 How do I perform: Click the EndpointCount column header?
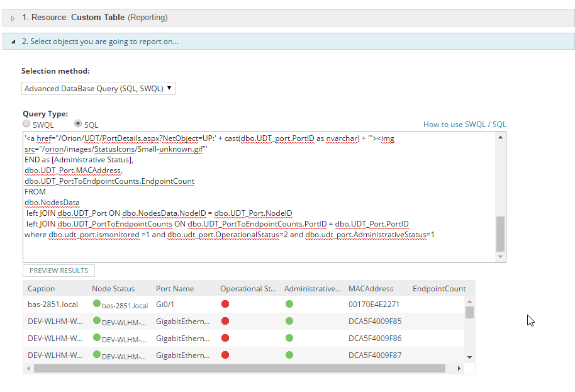(x=439, y=289)
